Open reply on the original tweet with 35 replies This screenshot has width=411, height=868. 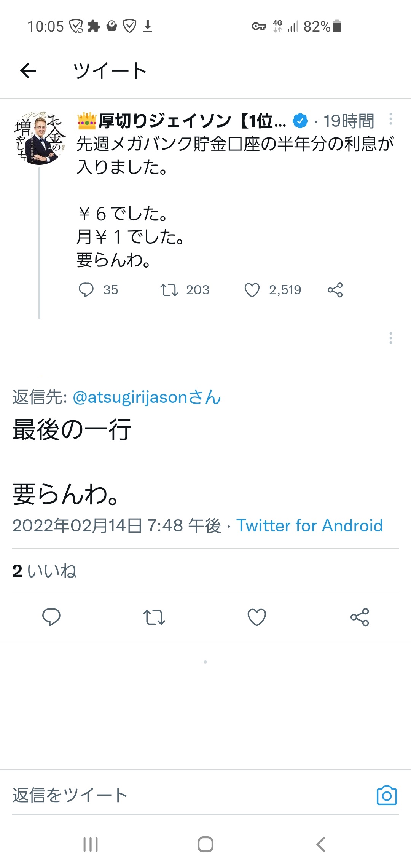(86, 290)
